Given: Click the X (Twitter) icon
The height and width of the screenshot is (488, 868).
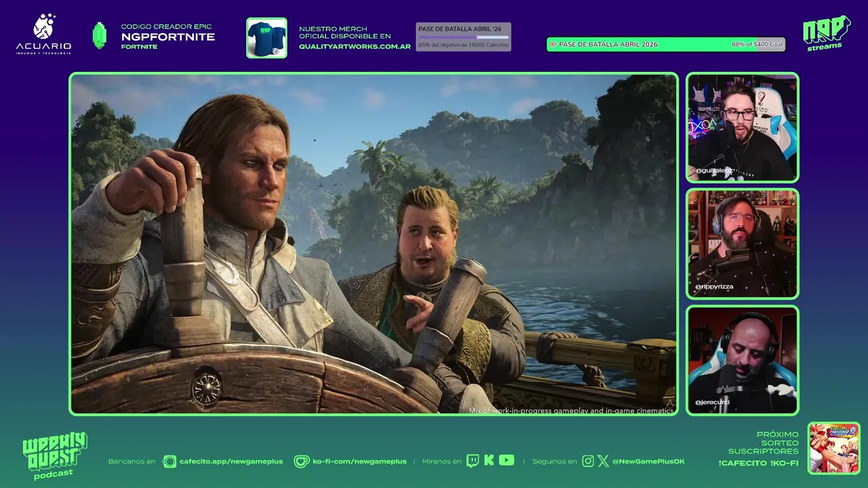Looking at the screenshot, I should 603,462.
